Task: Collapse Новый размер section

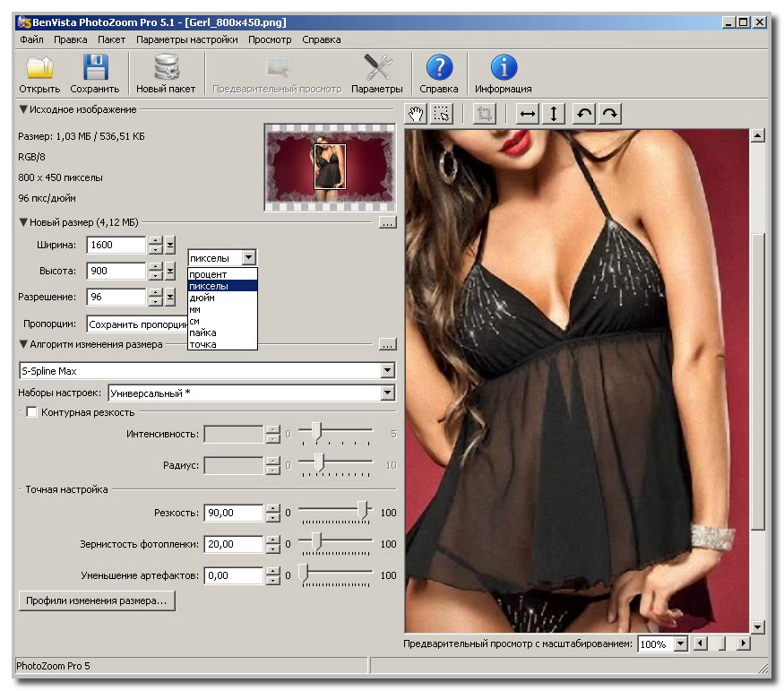Action: tap(23, 222)
